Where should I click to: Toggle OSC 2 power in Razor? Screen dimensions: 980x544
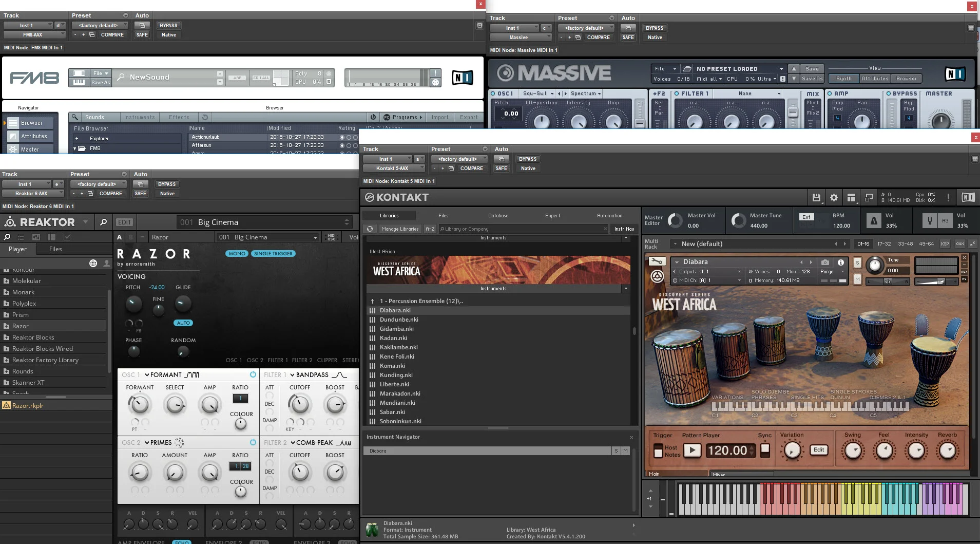pos(253,442)
